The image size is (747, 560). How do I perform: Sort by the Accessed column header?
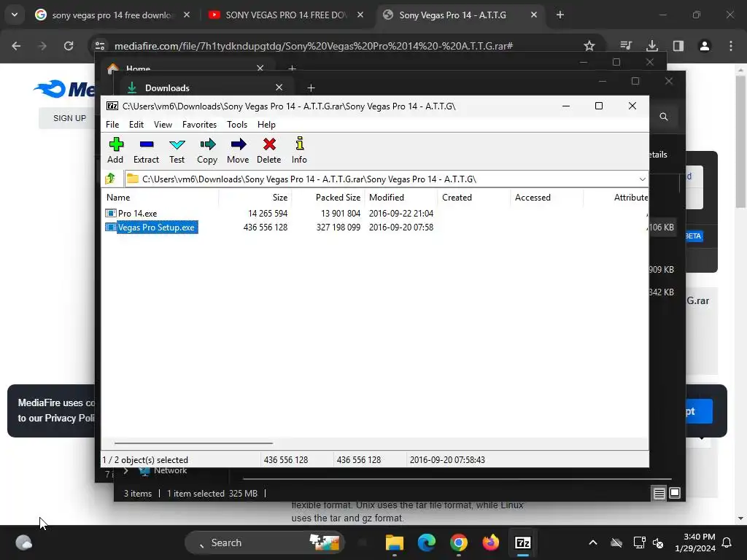(547, 197)
